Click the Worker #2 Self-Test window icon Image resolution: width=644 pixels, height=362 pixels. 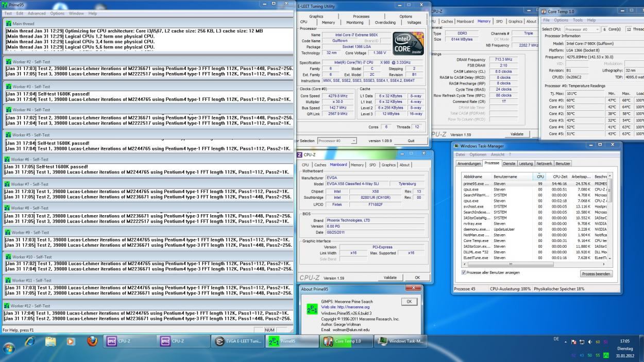coord(8,62)
